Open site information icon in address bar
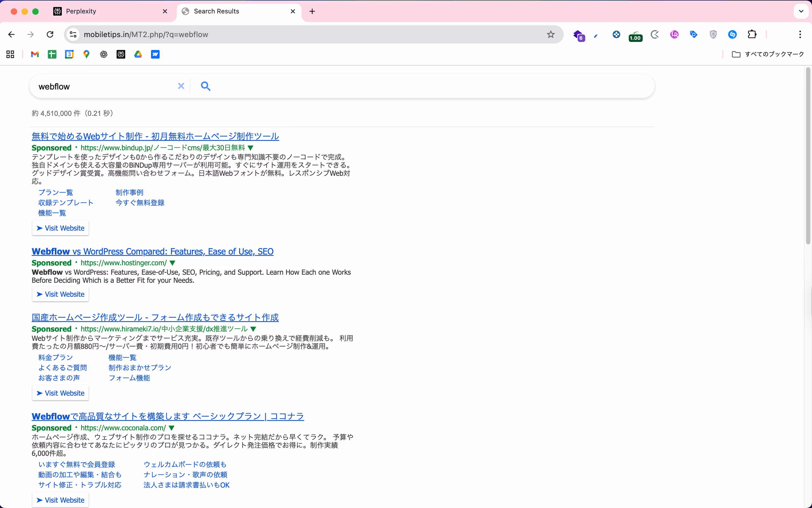Viewport: 812px width, 508px height. point(73,34)
